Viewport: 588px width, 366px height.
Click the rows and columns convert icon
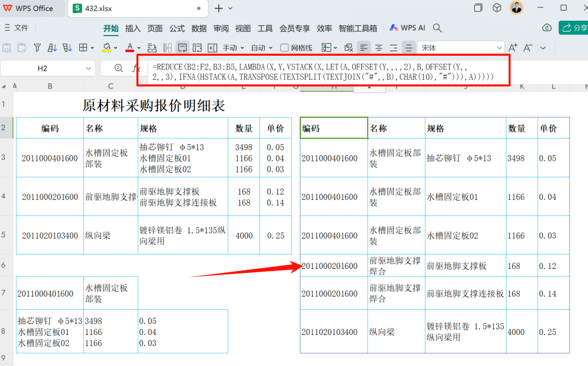(198, 48)
